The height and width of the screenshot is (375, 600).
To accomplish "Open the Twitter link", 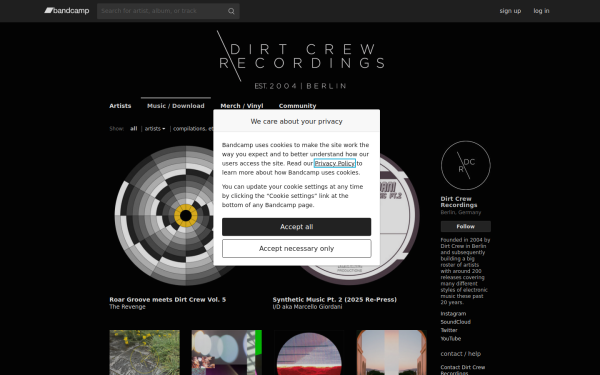I will 449,330.
